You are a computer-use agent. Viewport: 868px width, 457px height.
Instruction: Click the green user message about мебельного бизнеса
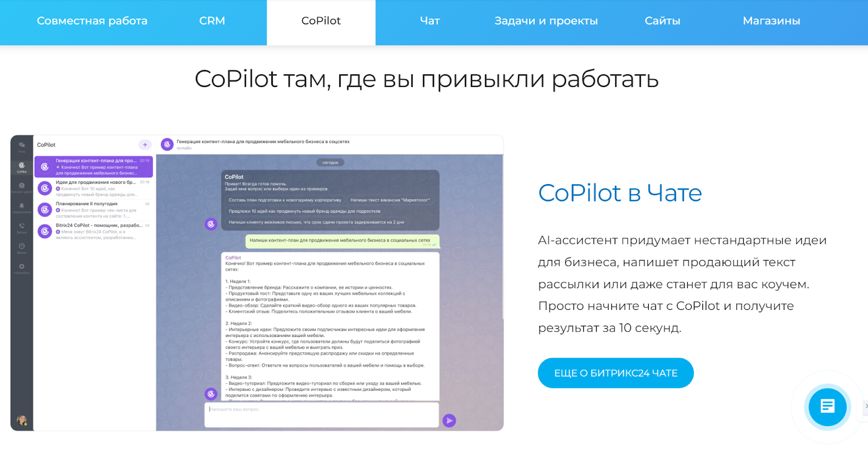click(x=342, y=242)
